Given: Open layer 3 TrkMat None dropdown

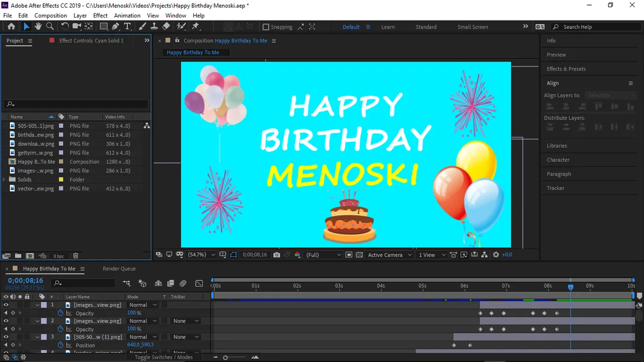Looking at the screenshot, I should click(185, 337).
